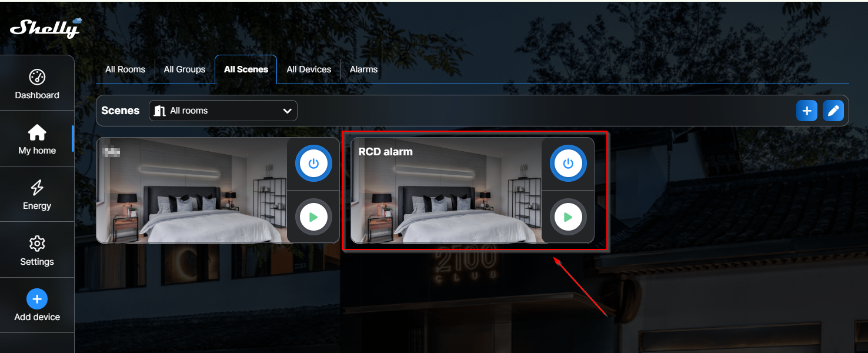Switch to the All Rooms tab

pyautogui.click(x=125, y=69)
